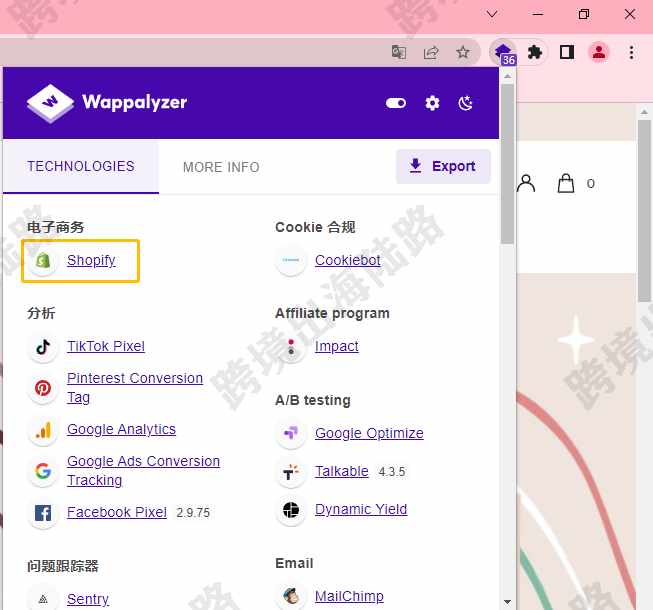Open Chrome's three-dot menu
The image size is (653, 610).
(x=631, y=52)
